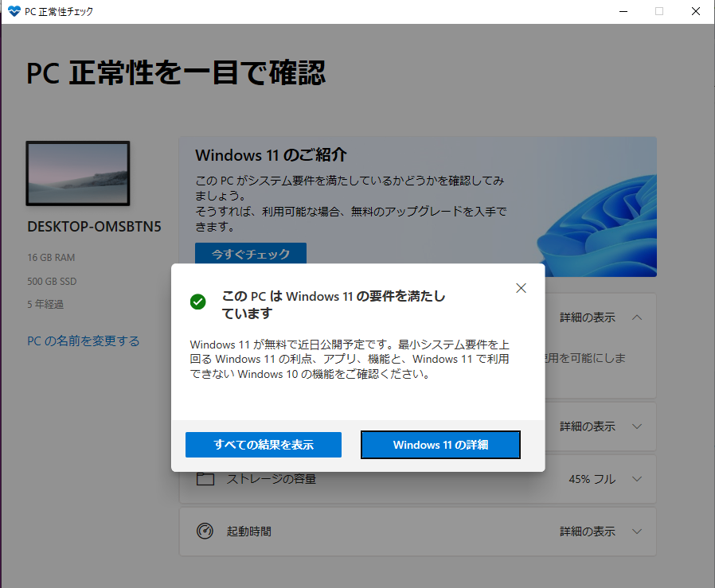This screenshot has width=715, height=588.
Task: Click the 起動時間 label
Action: pos(249,532)
